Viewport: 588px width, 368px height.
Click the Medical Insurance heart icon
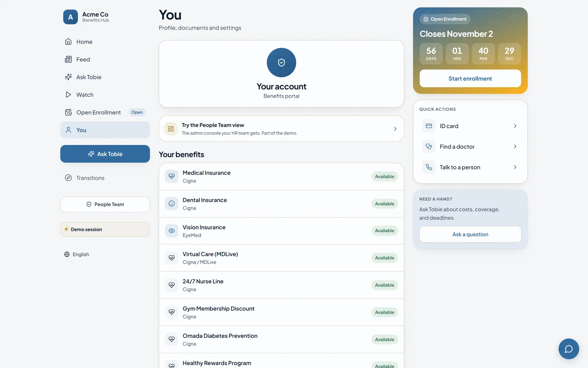pyautogui.click(x=172, y=176)
